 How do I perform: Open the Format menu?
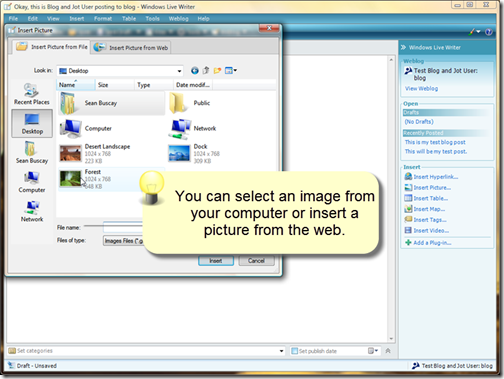tap(103, 19)
